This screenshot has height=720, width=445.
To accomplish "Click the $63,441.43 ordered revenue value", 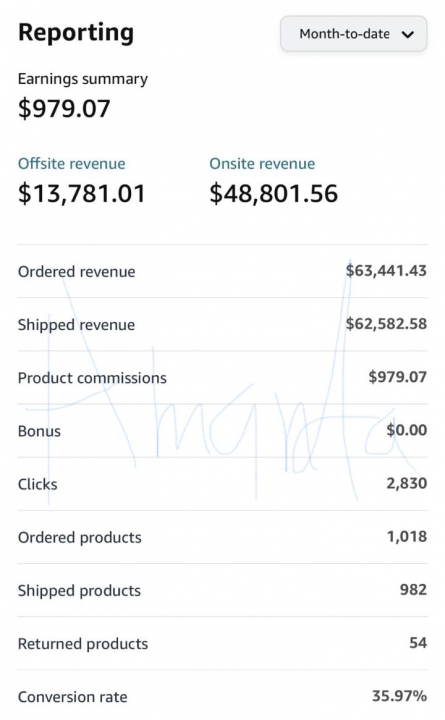I will 386,270.
